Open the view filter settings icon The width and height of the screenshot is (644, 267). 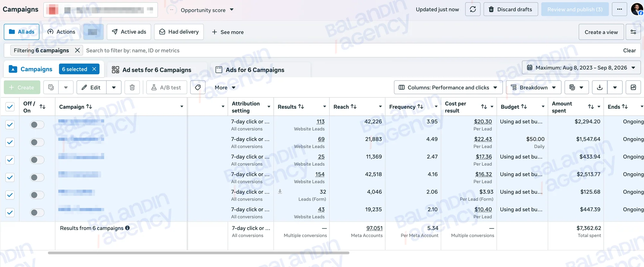pos(633,32)
